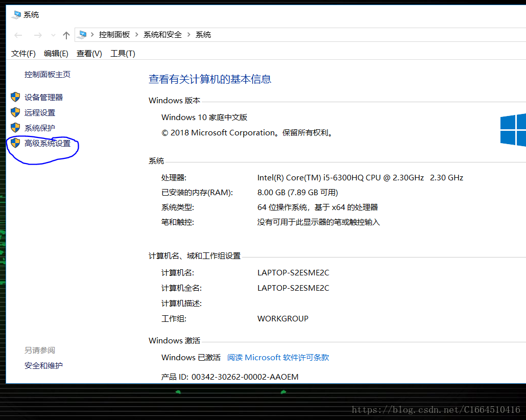This screenshot has height=420, width=526.
Task: Click the shield icon beside 高级系统设置
Action: pyautogui.click(x=15, y=143)
